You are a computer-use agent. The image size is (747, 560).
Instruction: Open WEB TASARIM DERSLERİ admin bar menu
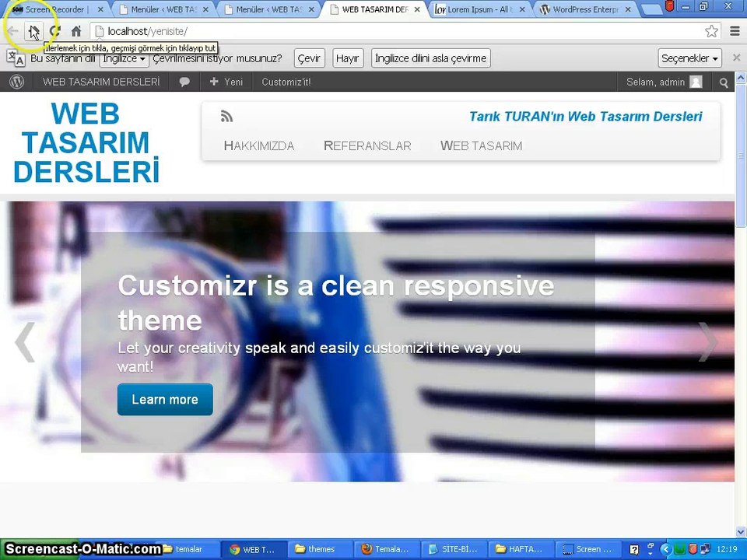pyautogui.click(x=101, y=82)
